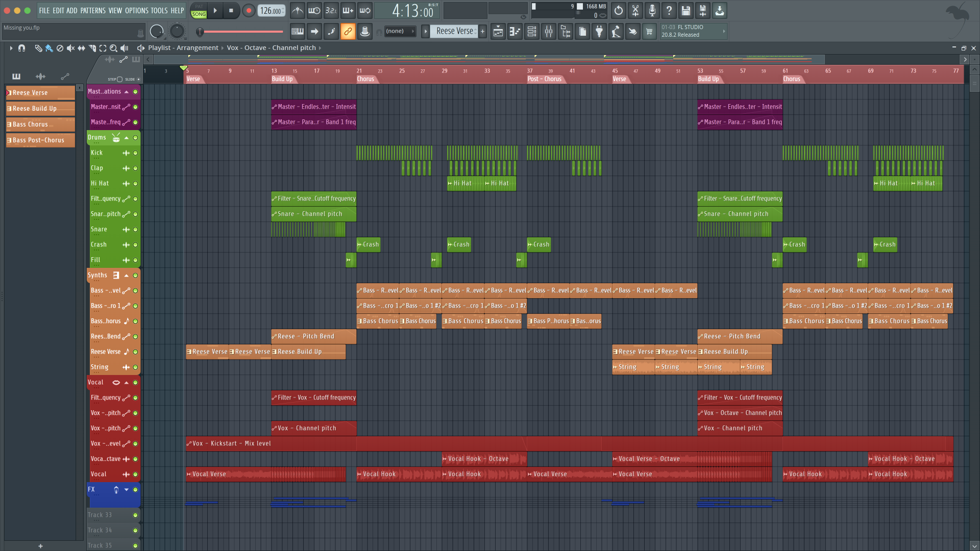Mute Track 33

pyautogui.click(x=135, y=515)
